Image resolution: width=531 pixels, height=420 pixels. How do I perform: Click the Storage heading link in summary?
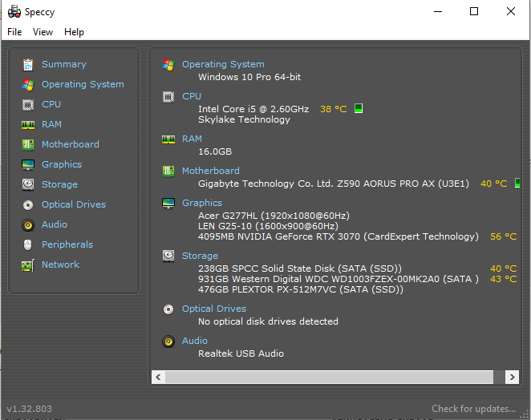click(x=200, y=256)
